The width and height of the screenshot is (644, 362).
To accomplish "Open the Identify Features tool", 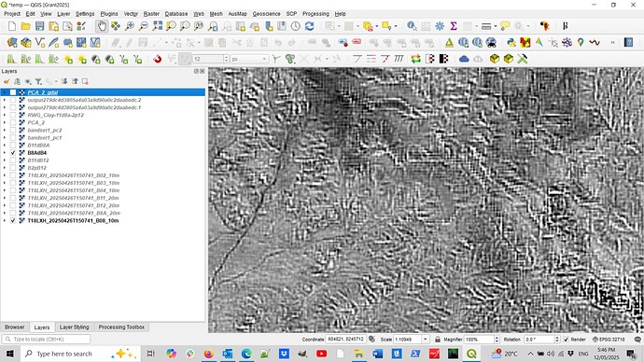I will point(412,26).
